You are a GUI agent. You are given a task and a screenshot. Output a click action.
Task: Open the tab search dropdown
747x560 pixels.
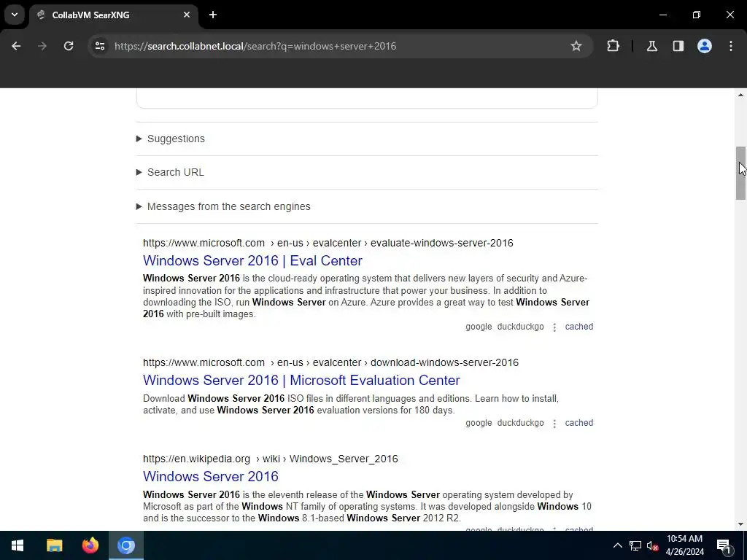(15, 15)
